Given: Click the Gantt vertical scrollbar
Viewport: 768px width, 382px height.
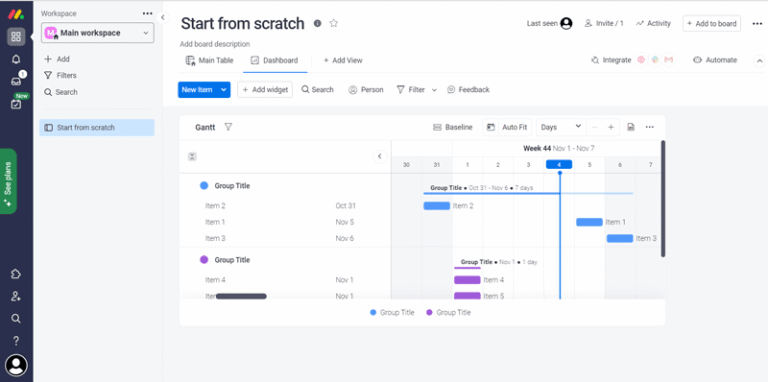Looking at the screenshot, I should [663, 198].
